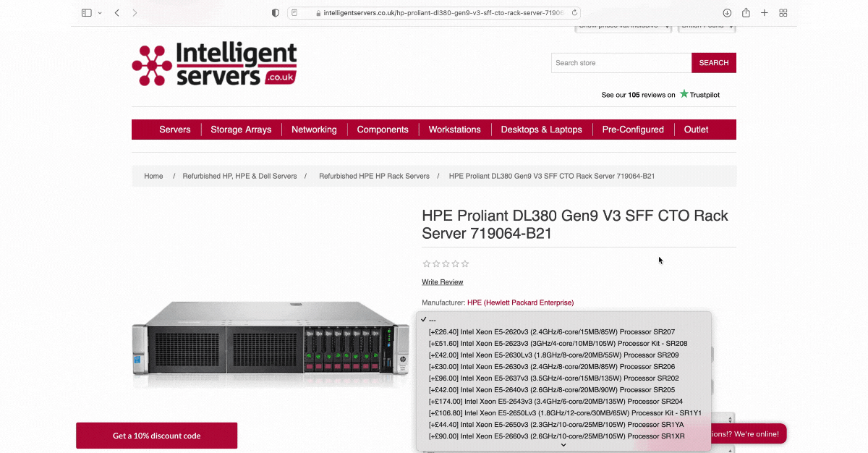Go forward with the forward arrow
The image size is (868, 453).
135,13
